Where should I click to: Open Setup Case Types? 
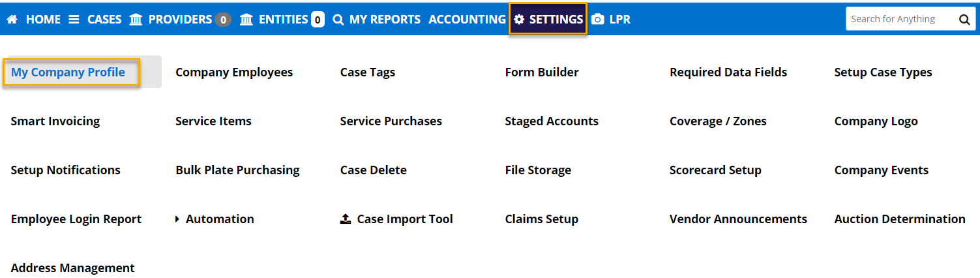(883, 72)
